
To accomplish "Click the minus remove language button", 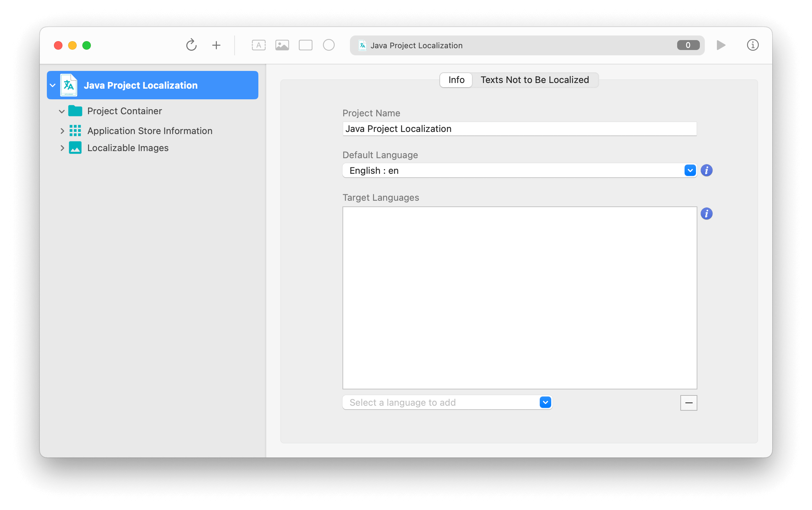I will coord(689,403).
